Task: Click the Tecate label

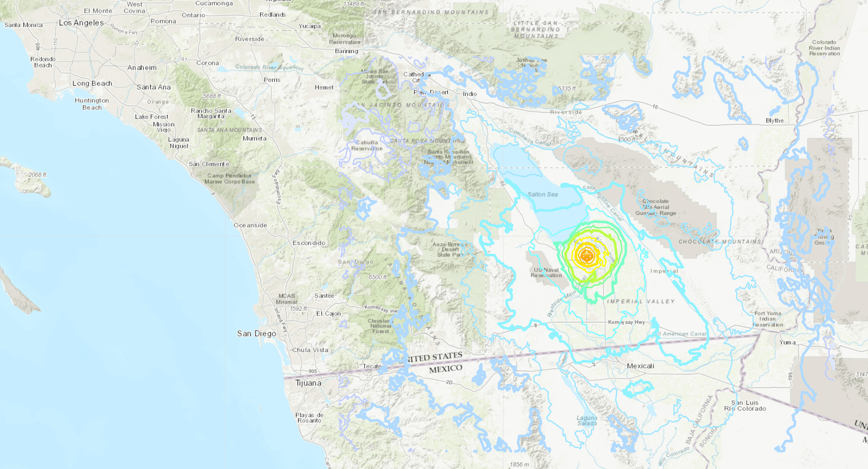Action: (x=372, y=366)
